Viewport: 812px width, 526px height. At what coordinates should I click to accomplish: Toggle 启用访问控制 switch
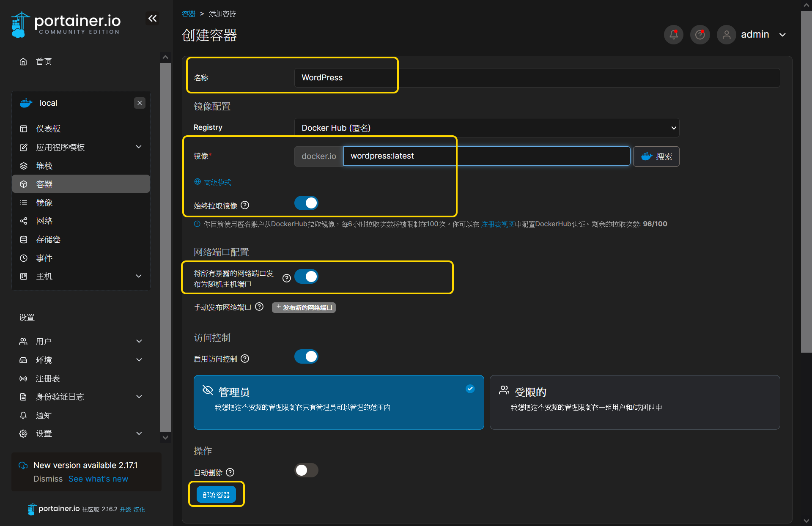pos(306,357)
